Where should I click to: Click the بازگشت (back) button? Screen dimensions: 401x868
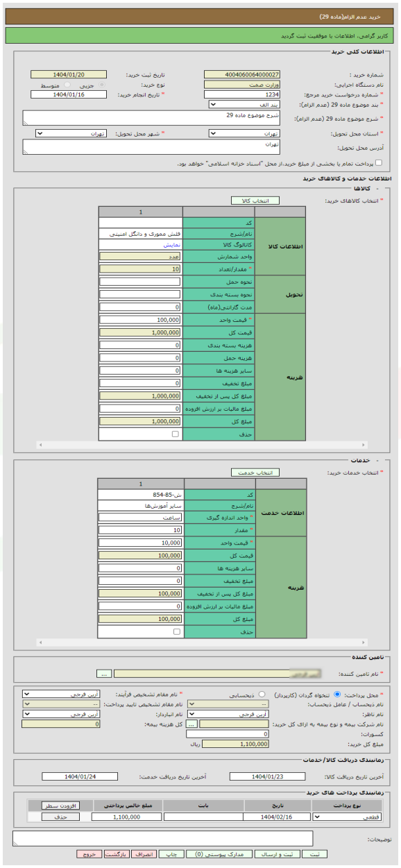point(116,854)
